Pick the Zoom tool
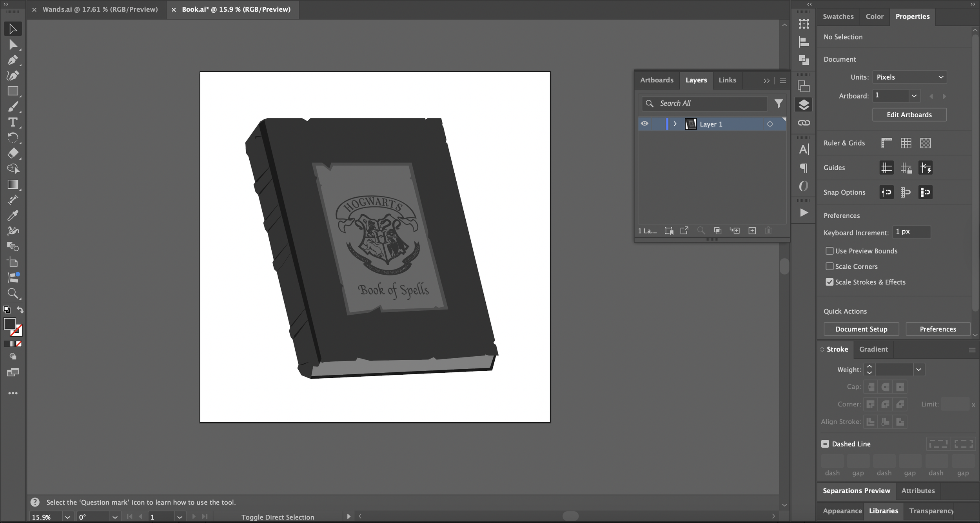The height and width of the screenshot is (523, 980). click(x=13, y=293)
